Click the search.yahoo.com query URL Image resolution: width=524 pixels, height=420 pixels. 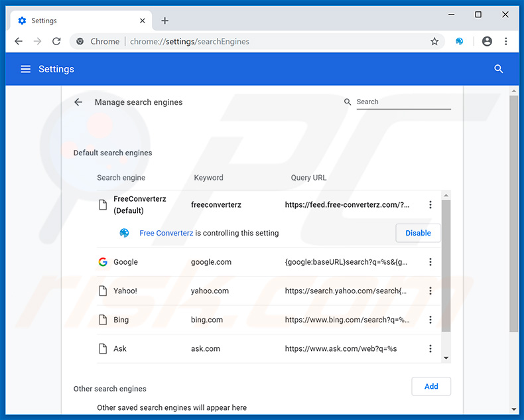(346, 291)
